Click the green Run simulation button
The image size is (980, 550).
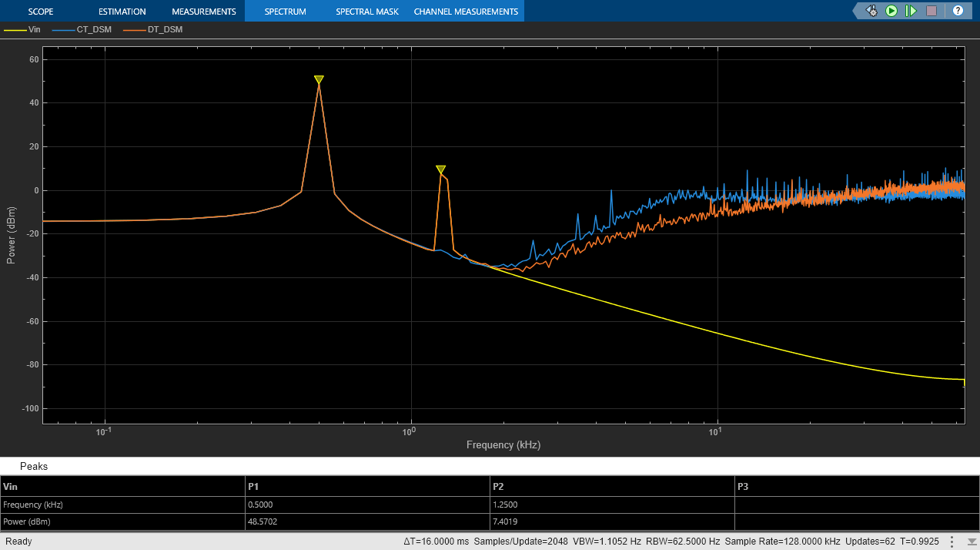point(891,11)
